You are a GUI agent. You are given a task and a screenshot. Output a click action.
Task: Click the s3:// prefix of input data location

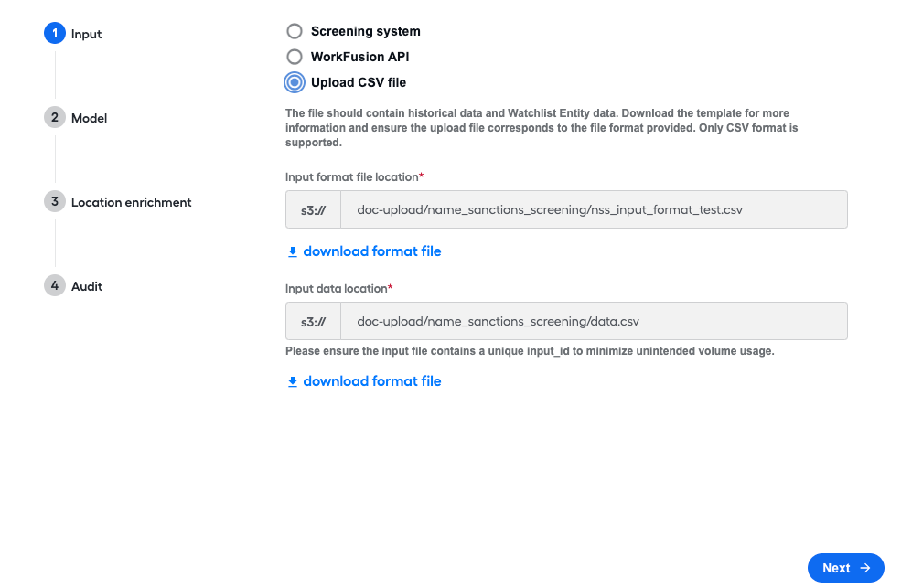313,322
